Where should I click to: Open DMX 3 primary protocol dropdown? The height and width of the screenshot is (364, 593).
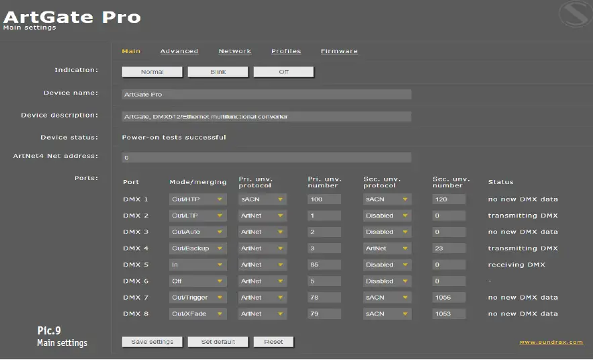pyautogui.click(x=263, y=232)
